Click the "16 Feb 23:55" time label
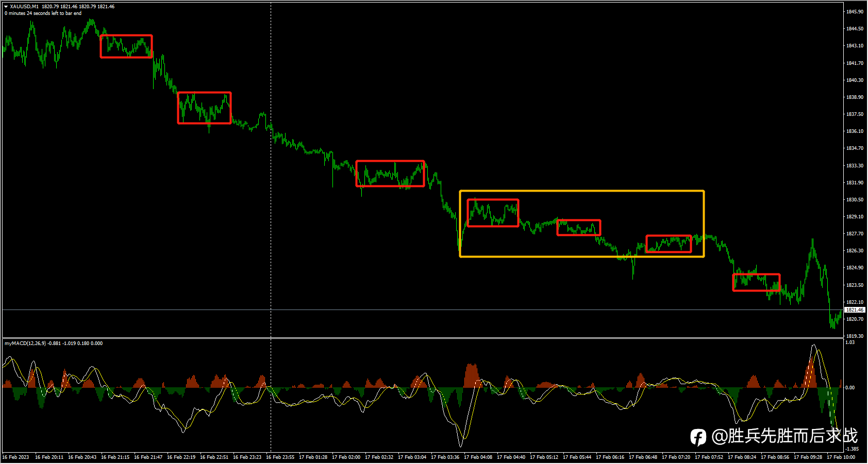 pyautogui.click(x=280, y=457)
